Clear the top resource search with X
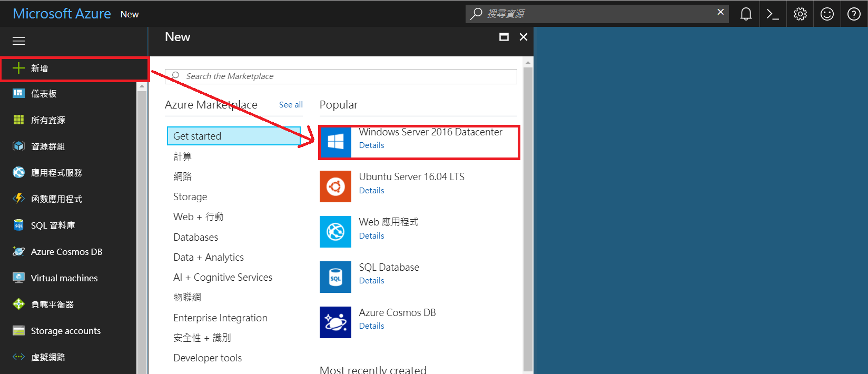 721,12
